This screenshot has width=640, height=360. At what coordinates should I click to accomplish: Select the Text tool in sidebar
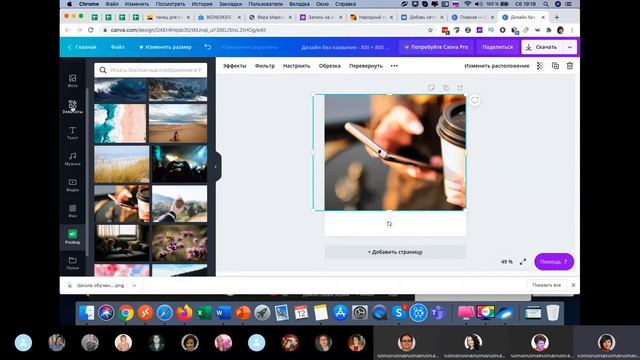72,133
